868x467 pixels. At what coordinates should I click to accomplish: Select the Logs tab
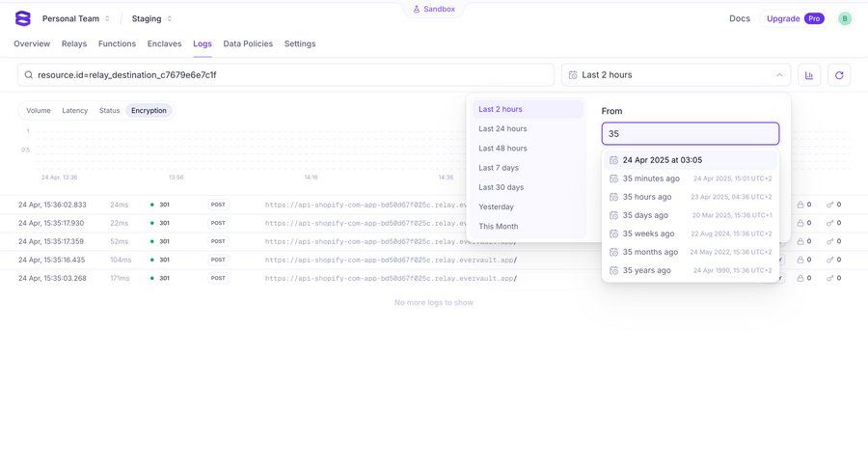pyautogui.click(x=203, y=43)
